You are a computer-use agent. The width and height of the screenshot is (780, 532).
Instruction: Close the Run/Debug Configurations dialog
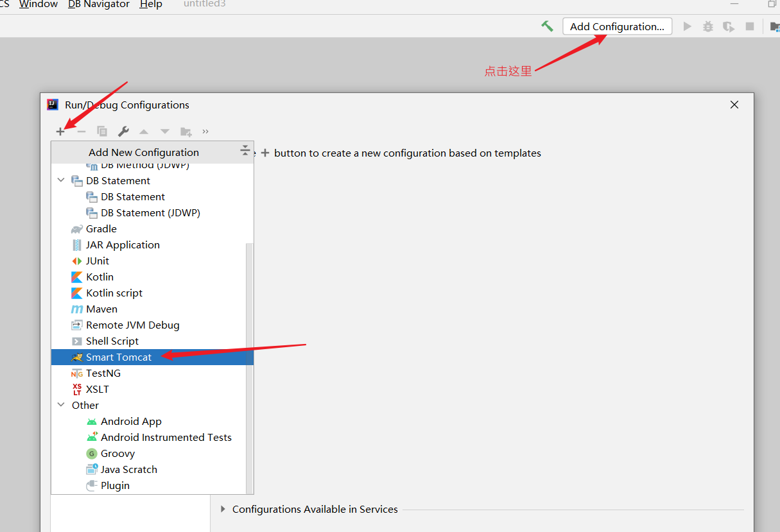click(734, 105)
